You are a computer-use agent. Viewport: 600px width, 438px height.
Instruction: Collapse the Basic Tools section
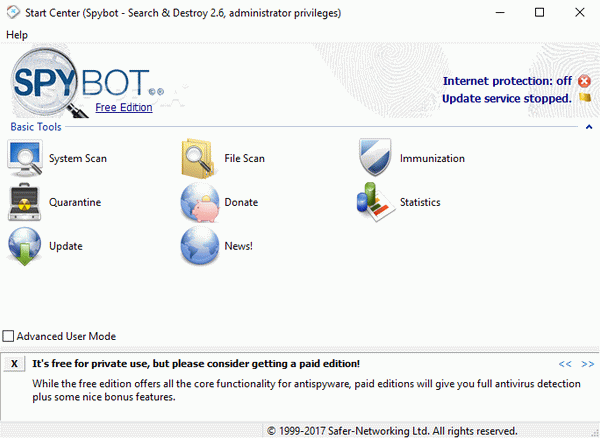(x=589, y=127)
